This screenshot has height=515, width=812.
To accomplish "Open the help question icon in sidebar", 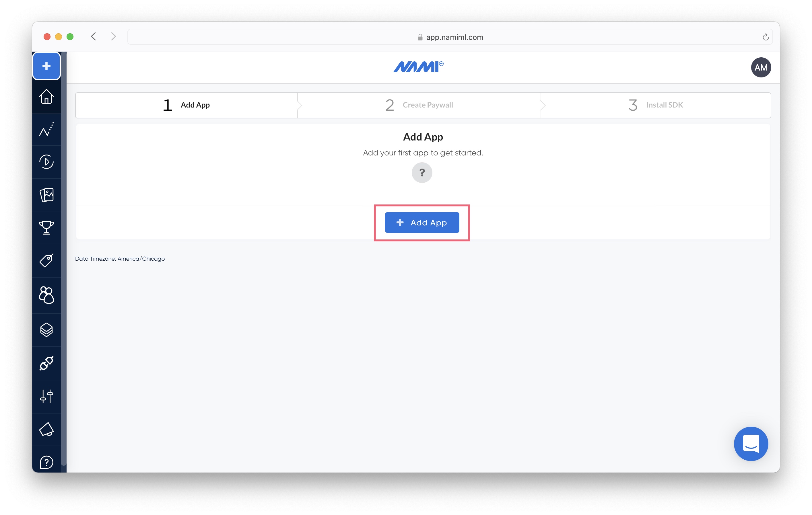I will pos(46,462).
